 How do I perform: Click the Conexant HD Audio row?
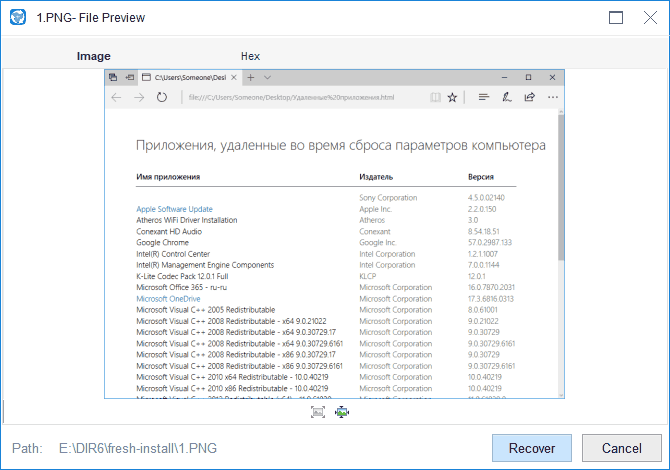pyautogui.click(x=169, y=231)
